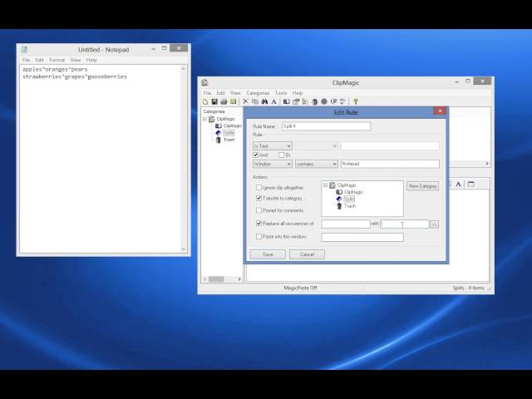The width and height of the screenshot is (532, 399).
Task: Open the Tools menu in ClipMagic
Action: pyautogui.click(x=281, y=93)
